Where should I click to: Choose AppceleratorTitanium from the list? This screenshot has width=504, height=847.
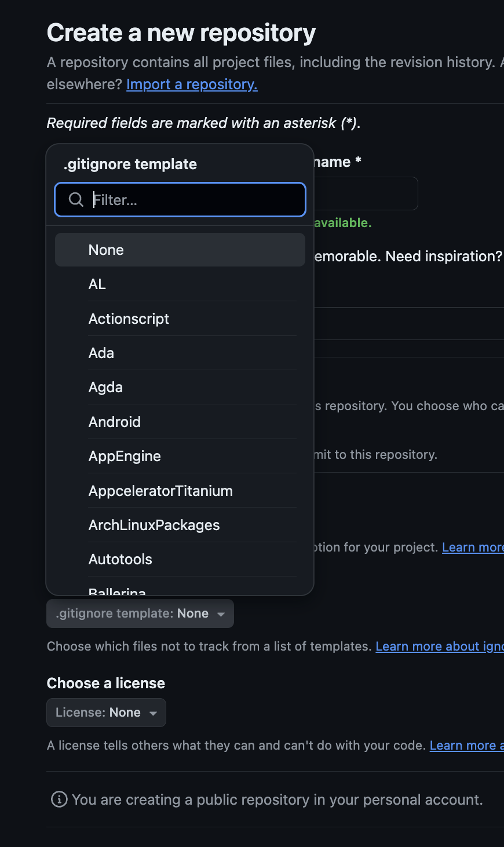click(x=180, y=491)
